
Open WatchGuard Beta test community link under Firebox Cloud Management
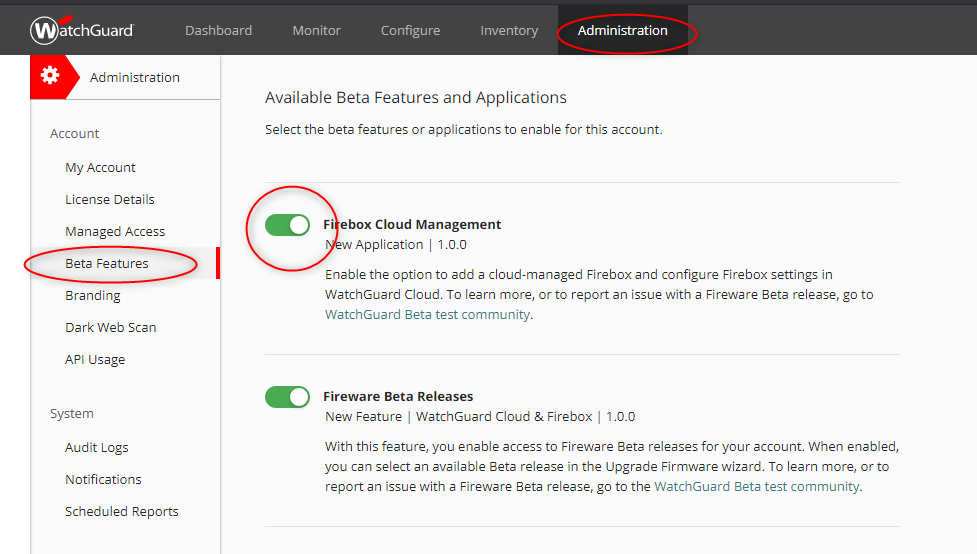coord(427,315)
